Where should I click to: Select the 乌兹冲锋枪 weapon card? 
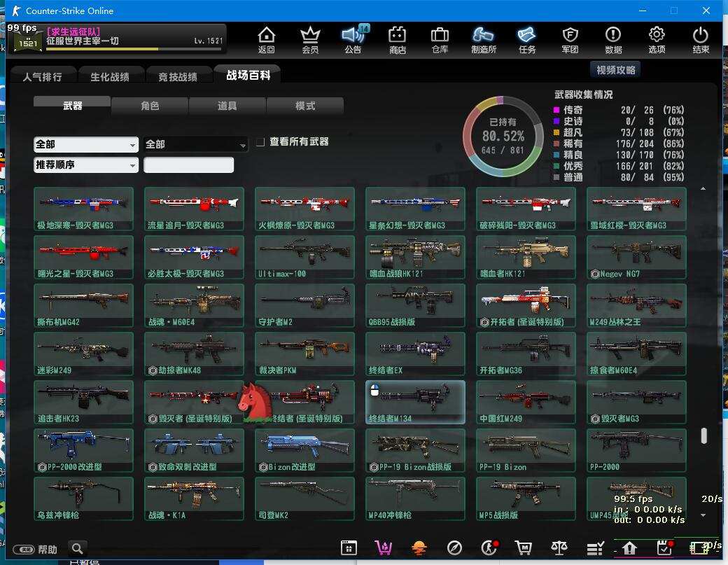coord(83,498)
